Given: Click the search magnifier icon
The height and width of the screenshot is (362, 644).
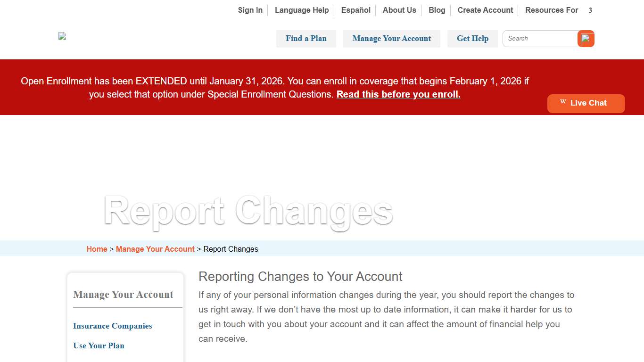Looking at the screenshot, I should point(586,39).
